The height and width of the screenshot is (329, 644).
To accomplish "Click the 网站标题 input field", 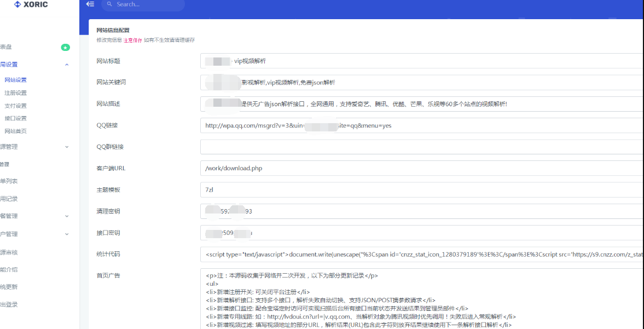I will pos(422,61).
